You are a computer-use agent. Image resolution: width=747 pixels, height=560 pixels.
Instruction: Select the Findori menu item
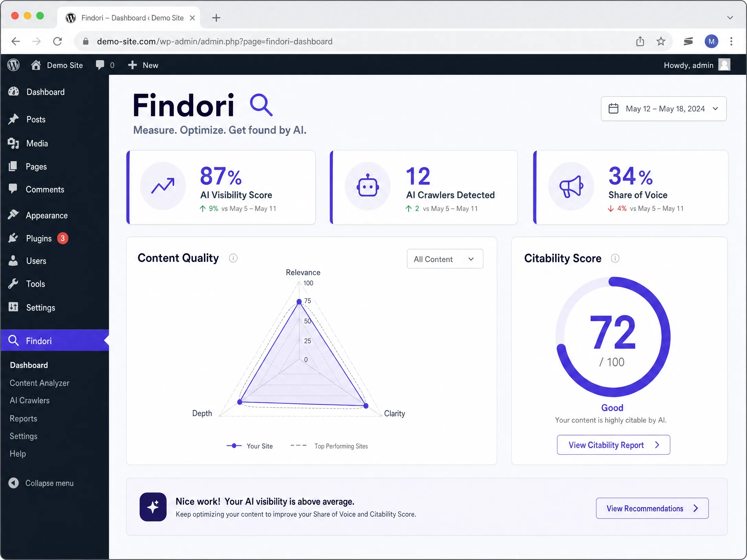tap(55, 341)
